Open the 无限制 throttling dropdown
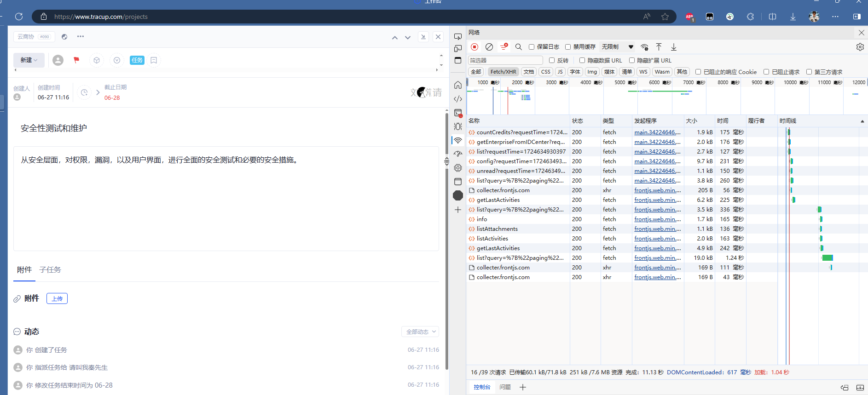 click(x=618, y=47)
